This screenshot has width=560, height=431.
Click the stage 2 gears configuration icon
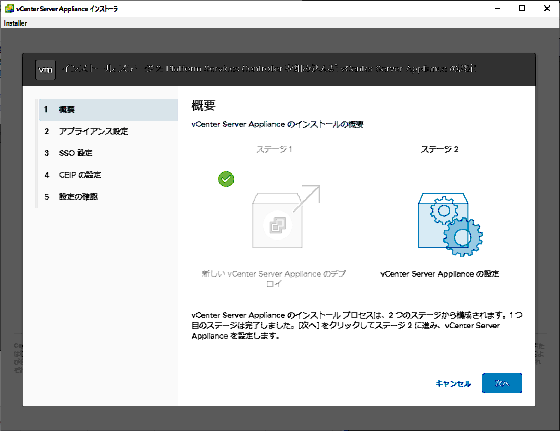click(x=450, y=225)
